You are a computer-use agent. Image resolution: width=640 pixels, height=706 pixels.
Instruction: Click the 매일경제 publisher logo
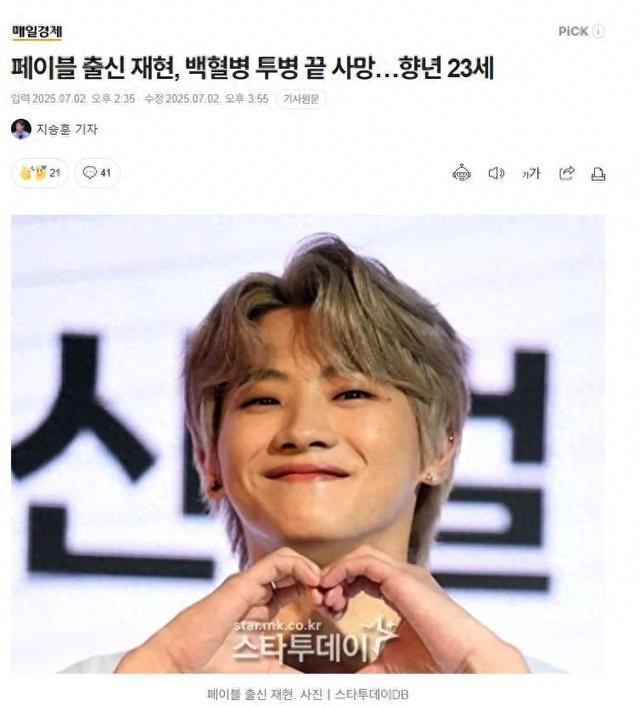[x=37, y=32]
